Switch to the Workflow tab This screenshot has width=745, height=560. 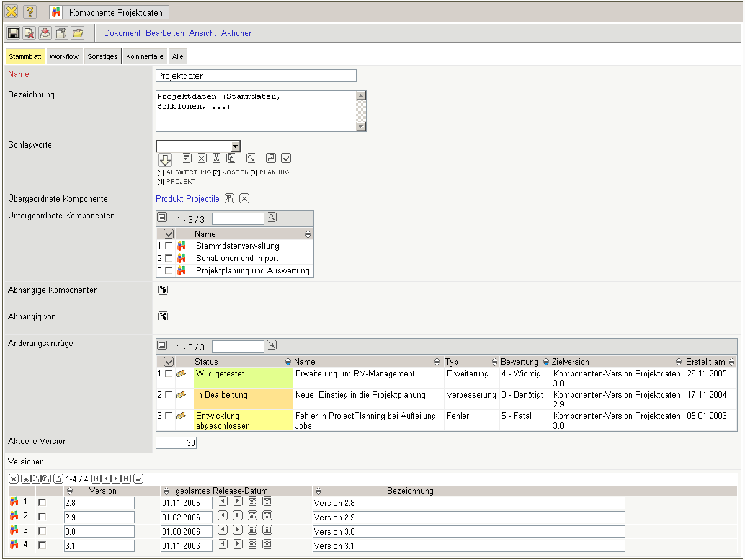(x=65, y=56)
